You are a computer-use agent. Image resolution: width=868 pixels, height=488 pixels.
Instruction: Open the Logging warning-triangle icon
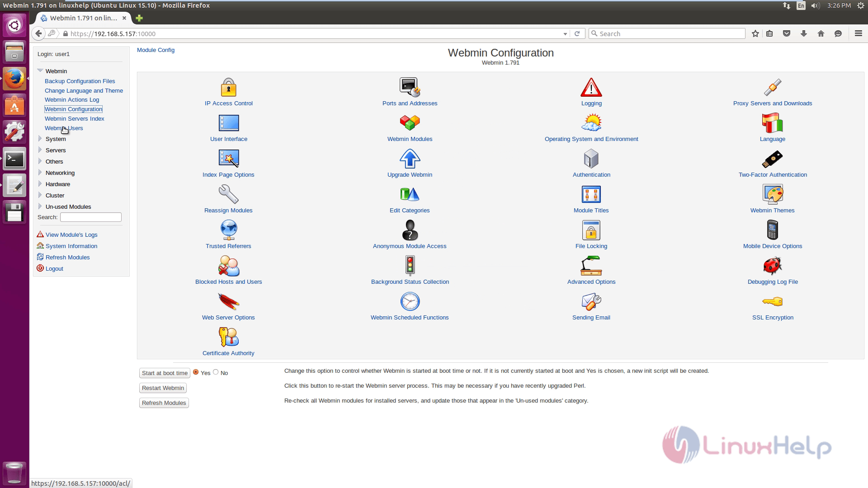coord(591,87)
